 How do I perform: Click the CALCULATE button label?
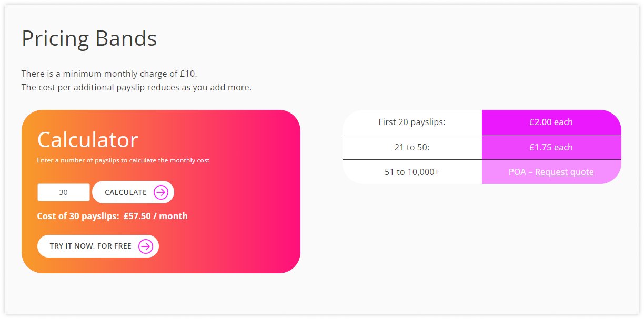(x=126, y=192)
